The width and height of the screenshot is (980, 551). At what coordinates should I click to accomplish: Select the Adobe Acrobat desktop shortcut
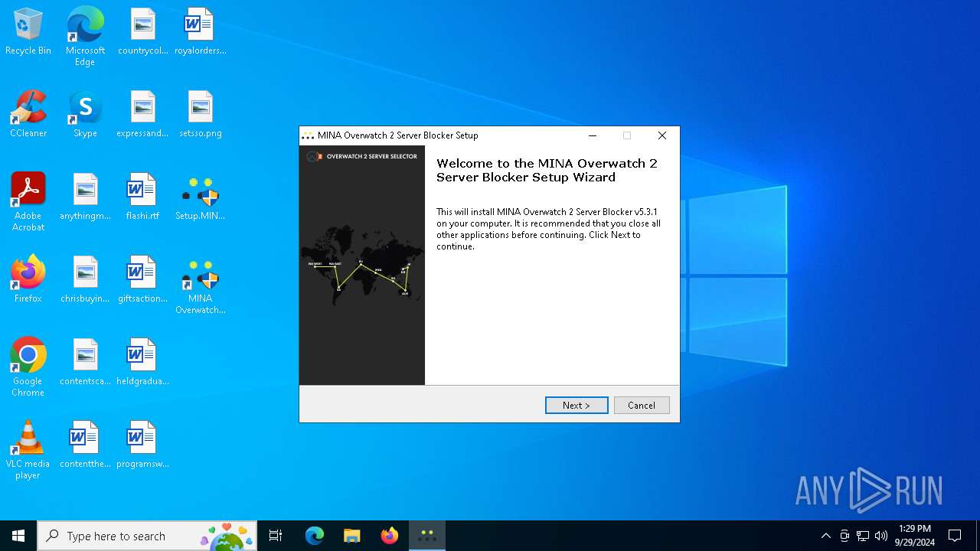tap(28, 202)
